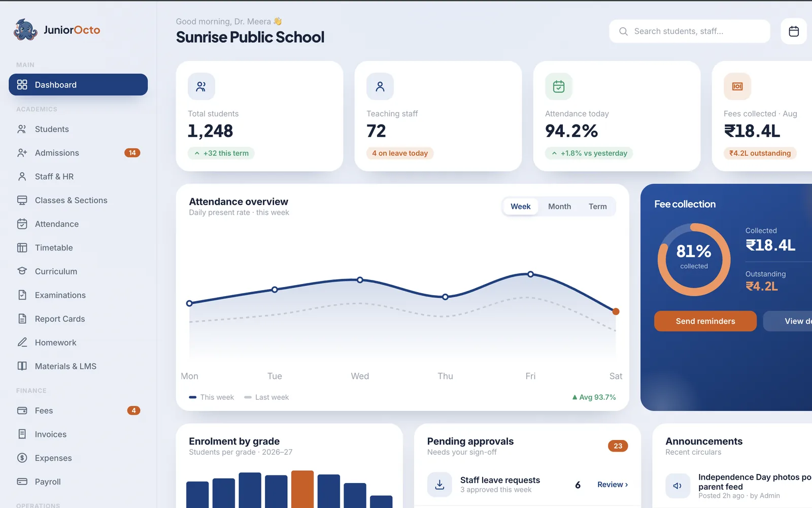This screenshot has width=812, height=508.
Task: Click the Timetable grid icon
Action: [x=22, y=248]
